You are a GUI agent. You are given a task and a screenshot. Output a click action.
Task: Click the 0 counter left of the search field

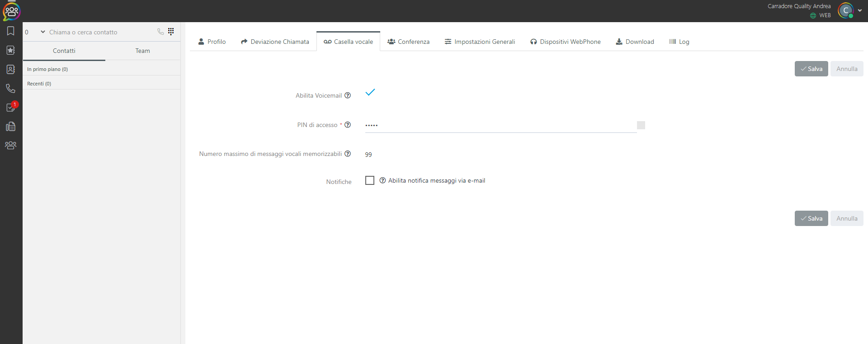tap(27, 32)
